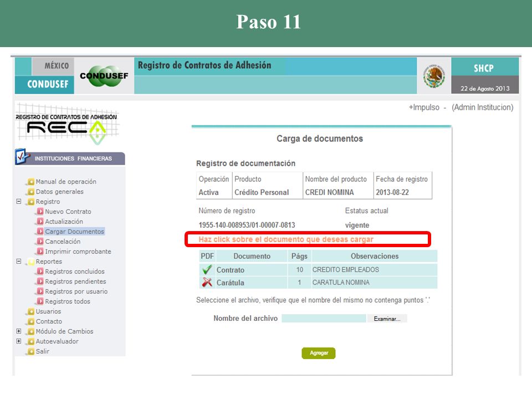
Task: Click the vigente status value
Action: coord(357,226)
